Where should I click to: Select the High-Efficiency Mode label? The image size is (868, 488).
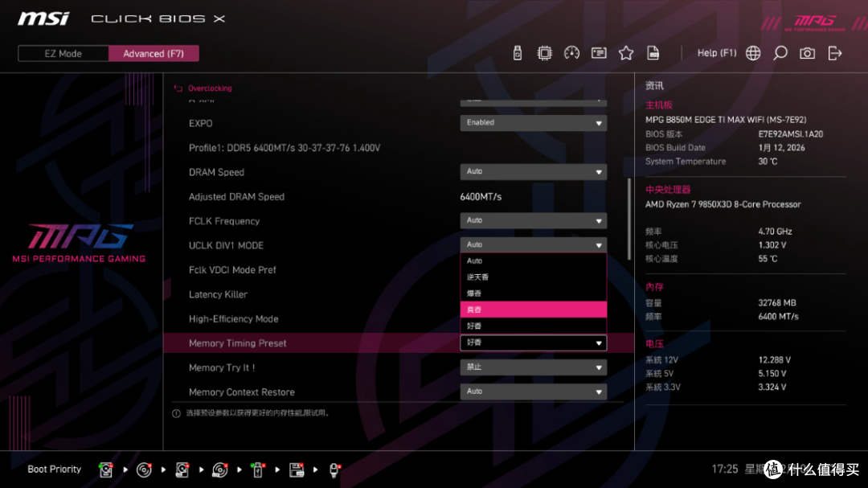233,319
